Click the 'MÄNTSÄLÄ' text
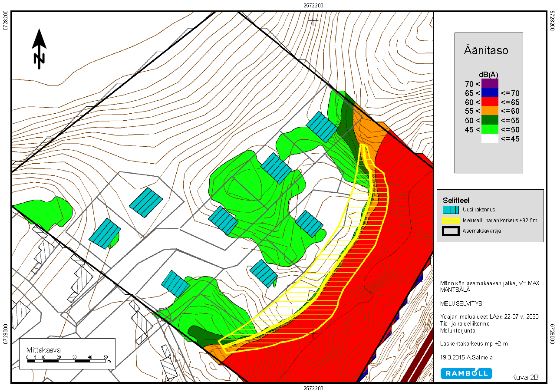557x392 pixels. [x=455, y=289]
